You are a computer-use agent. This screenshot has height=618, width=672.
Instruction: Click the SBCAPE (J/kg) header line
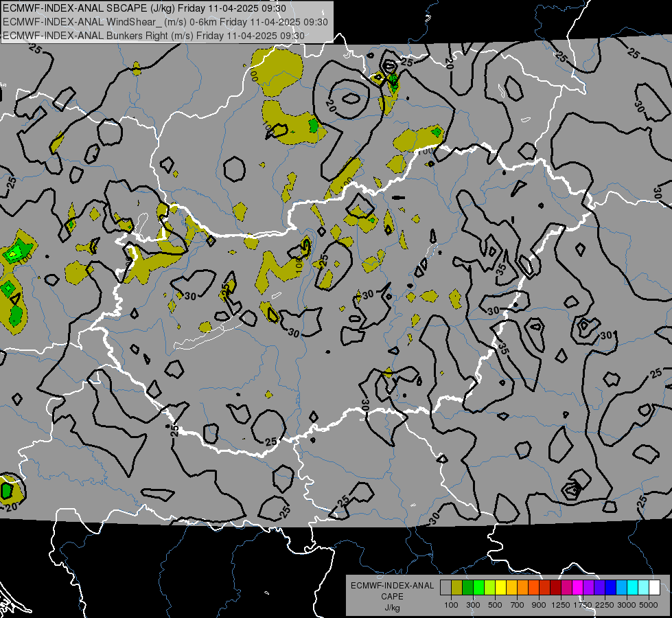[x=144, y=8]
